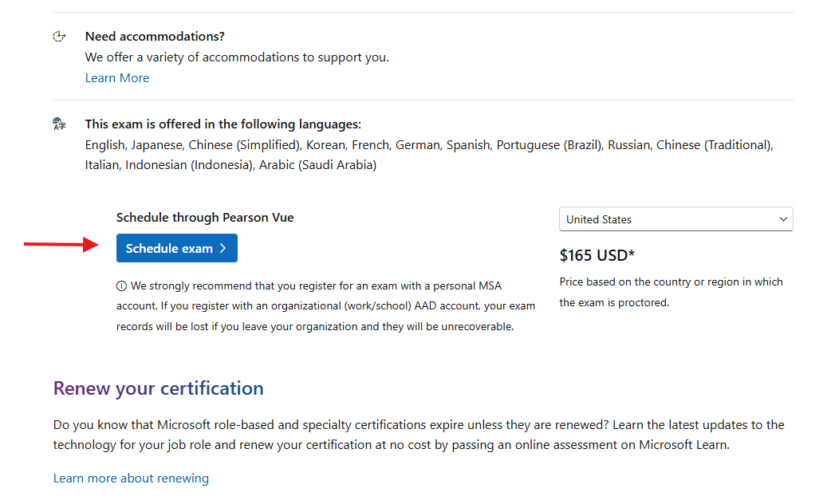The width and height of the screenshot is (835, 504).
Task: Click the personal MSA account recommendation paragraph
Action: click(x=326, y=306)
